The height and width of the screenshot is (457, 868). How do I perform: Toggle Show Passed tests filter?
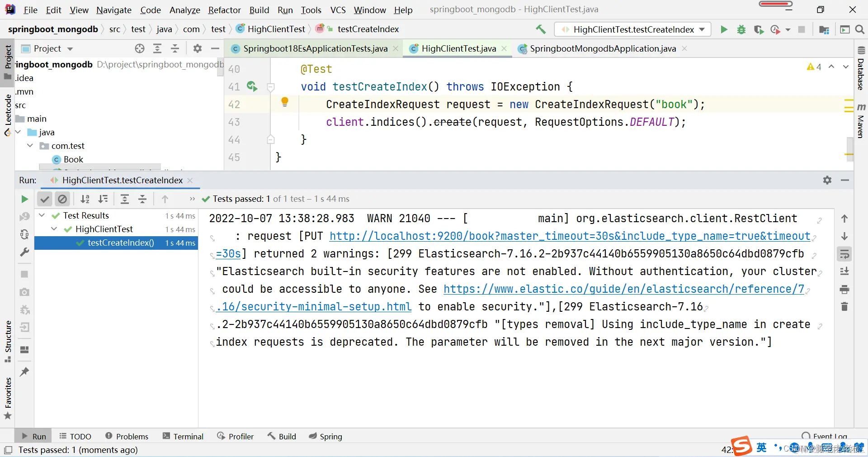click(44, 199)
